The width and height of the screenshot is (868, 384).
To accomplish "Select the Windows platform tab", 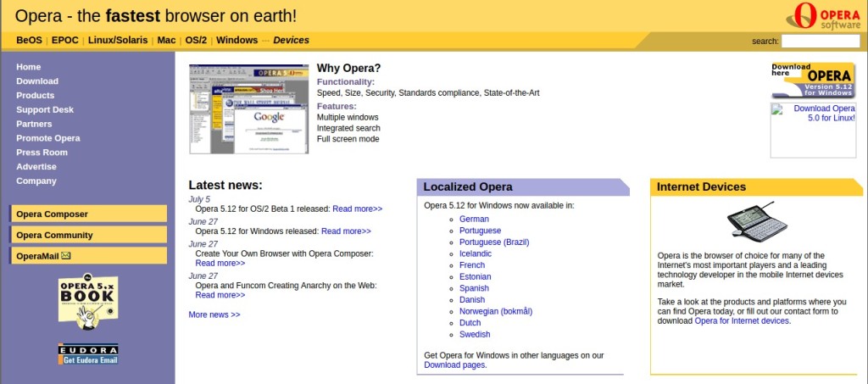I will point(236,40).
